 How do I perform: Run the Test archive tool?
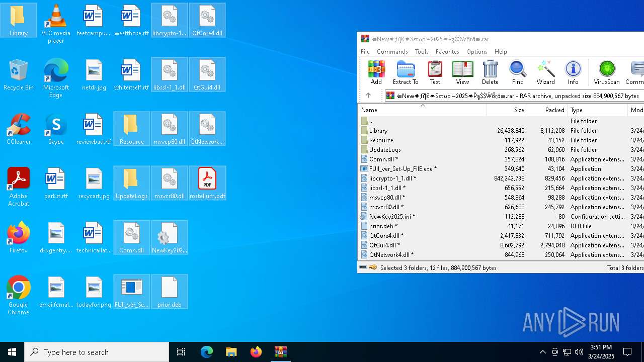pos(435,72)
